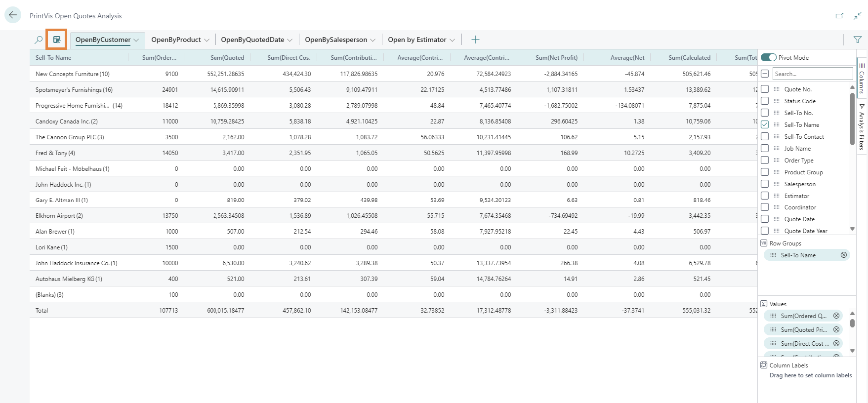Switch to the OpenByQuotedDate tab
The image size is (868, 403).
252,40
